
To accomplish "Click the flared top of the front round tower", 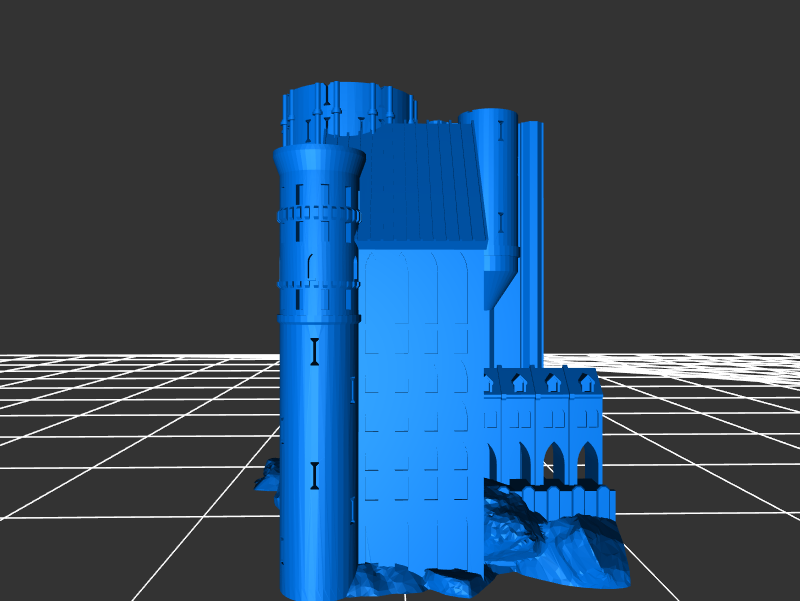I will (318, 160).
